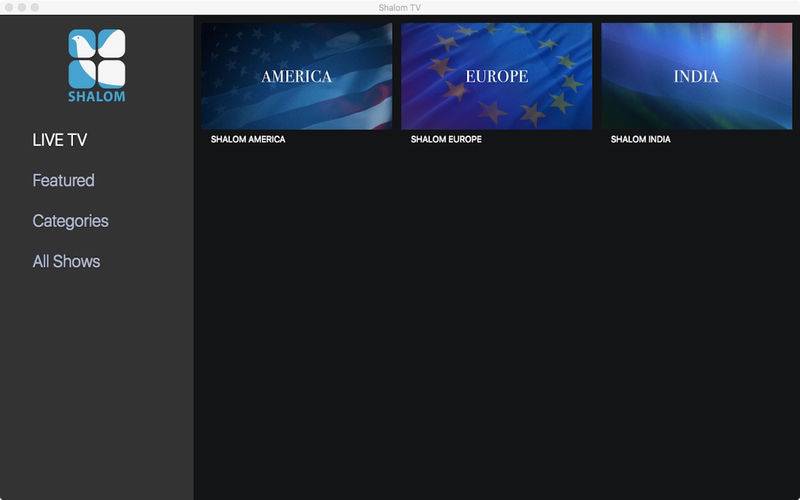Viewport: 800px width, 500px height.
Task: Click the SHALOM INDIA label
Action: coord(641,139)
